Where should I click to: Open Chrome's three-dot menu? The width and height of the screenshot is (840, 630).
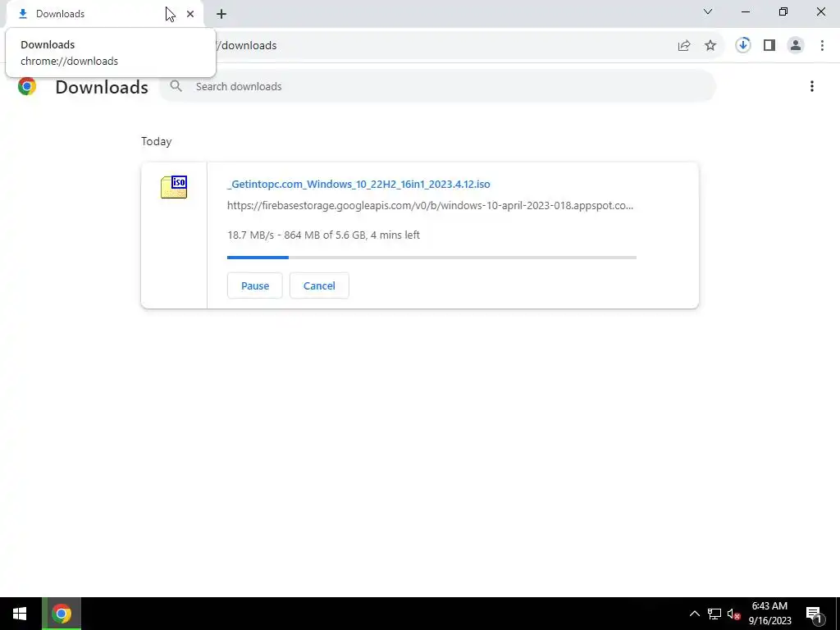(x=822, y=46)
